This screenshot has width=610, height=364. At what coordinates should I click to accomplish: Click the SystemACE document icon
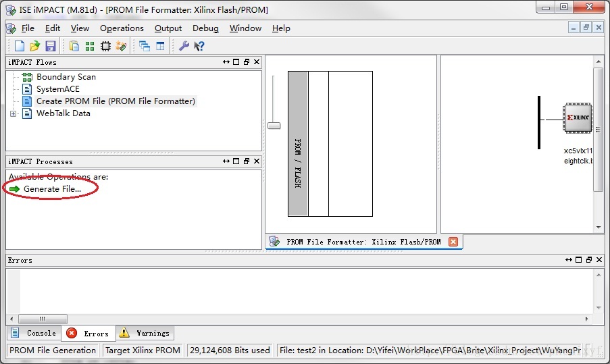tap(27, 89)
